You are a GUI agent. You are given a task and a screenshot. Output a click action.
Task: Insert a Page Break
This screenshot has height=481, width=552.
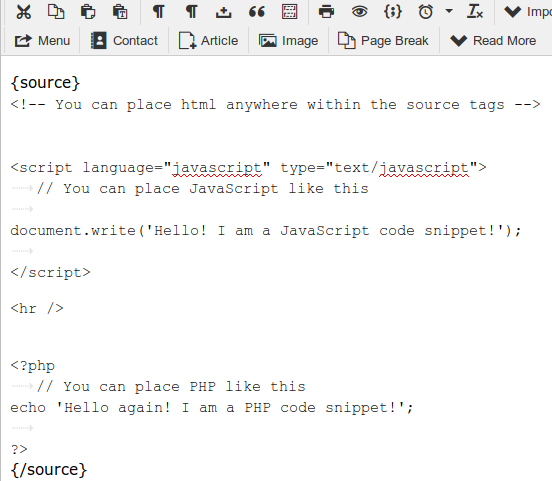383,41
